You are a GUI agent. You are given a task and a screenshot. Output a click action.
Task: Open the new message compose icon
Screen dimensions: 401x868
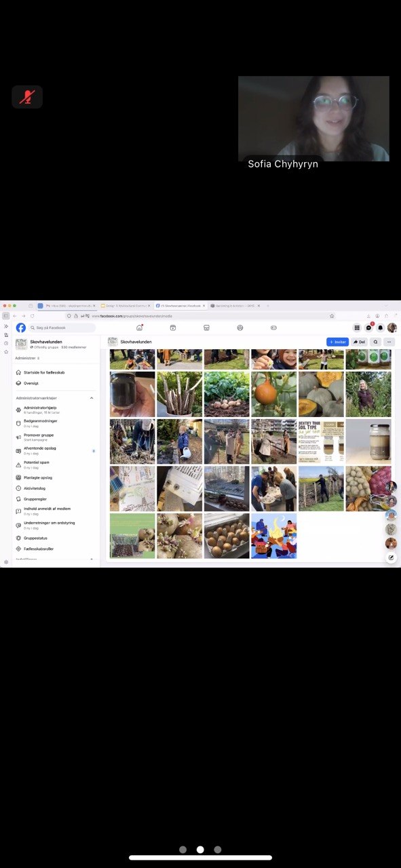click(391, 557)
